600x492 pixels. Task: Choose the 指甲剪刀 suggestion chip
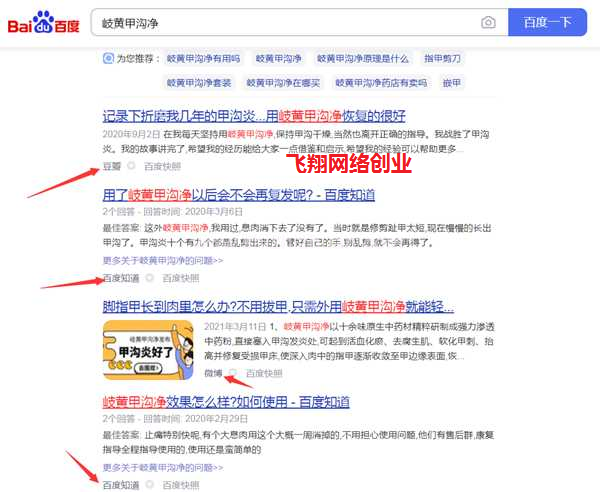[x=444, y=59]
